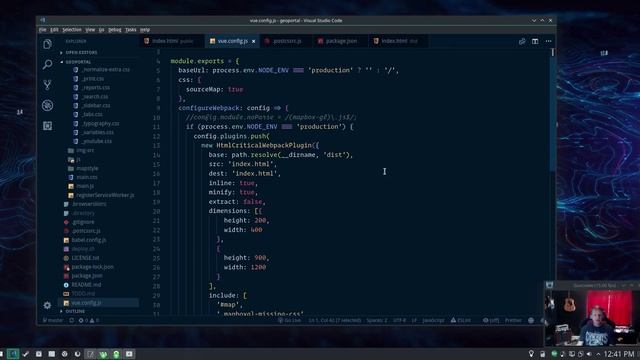Open the Source Control view icon
Screen dimensions: 640x360
tap(47, 85)
